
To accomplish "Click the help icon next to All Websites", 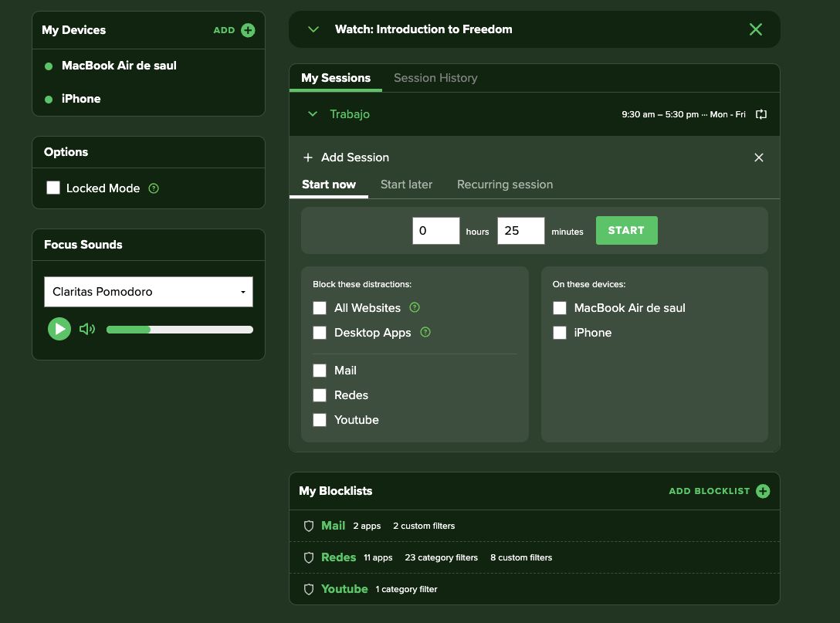I will coord(415,307).
